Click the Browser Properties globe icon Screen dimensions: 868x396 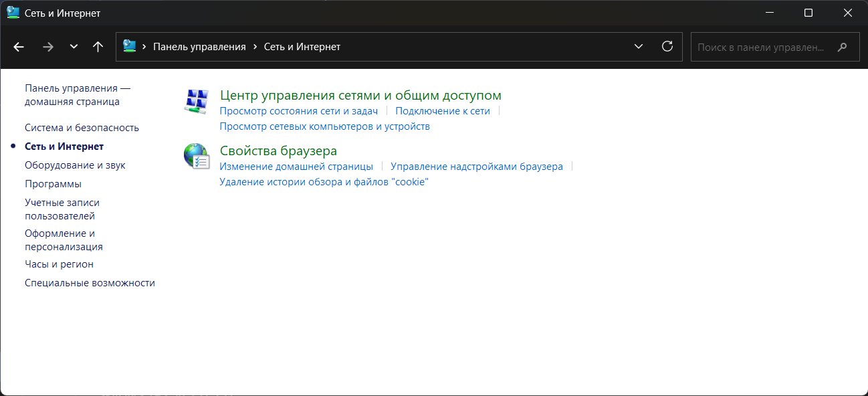click(196, 157)
